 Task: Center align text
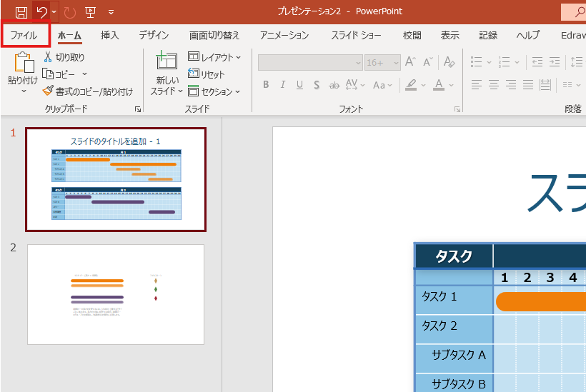point(494,85)
